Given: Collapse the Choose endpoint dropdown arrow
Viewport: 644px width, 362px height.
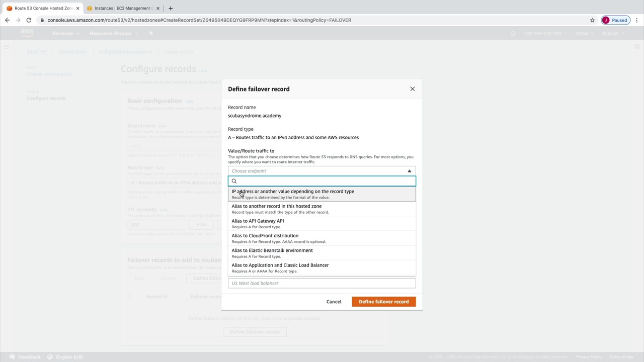Looking at the screenshot, I should pos(409,171).
